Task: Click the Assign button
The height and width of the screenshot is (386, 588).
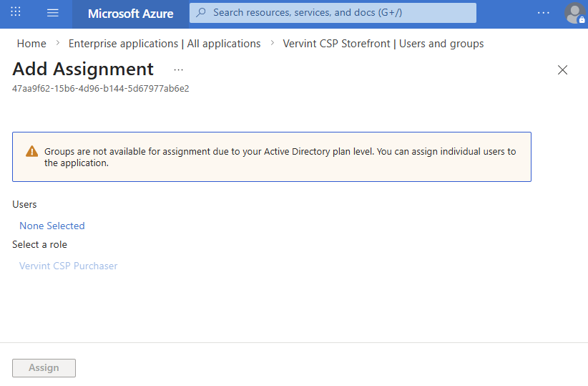Action: click(44, 368)
